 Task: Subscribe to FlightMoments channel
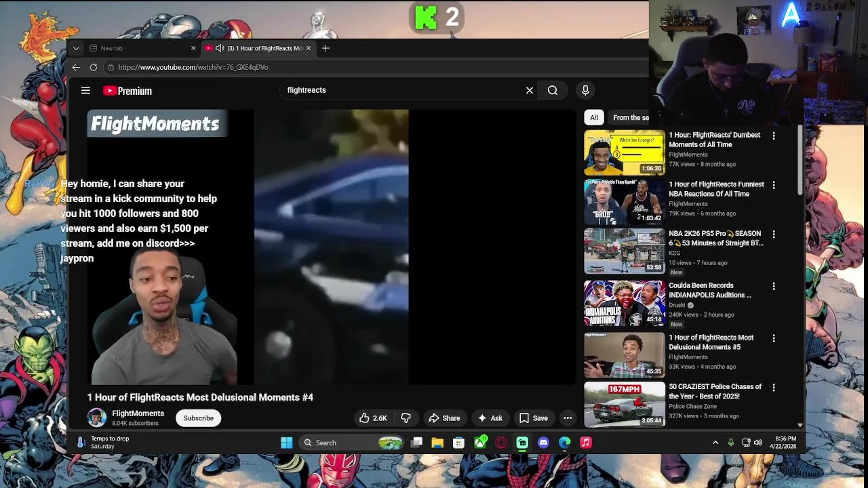coord(199,418)
